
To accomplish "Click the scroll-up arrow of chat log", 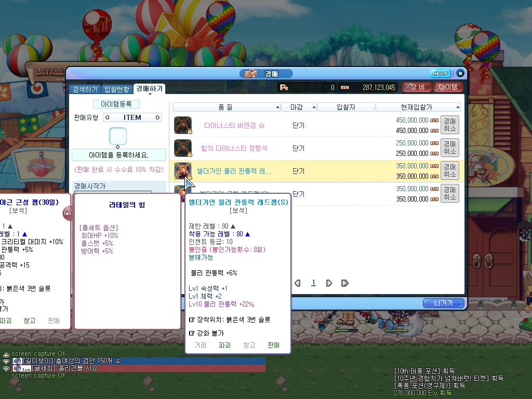I will click(x=6, y=355).
